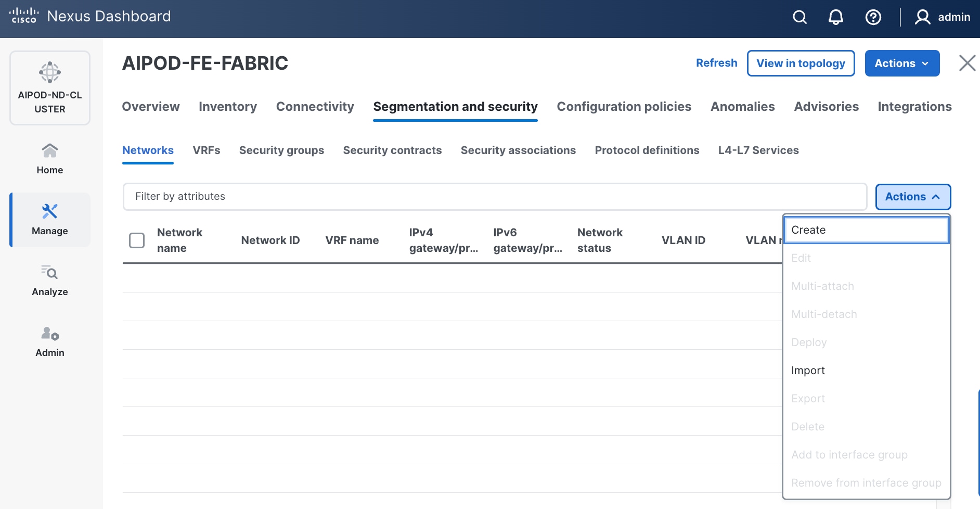
Task: Click the search magnifier icon
Action: [800, 18]
